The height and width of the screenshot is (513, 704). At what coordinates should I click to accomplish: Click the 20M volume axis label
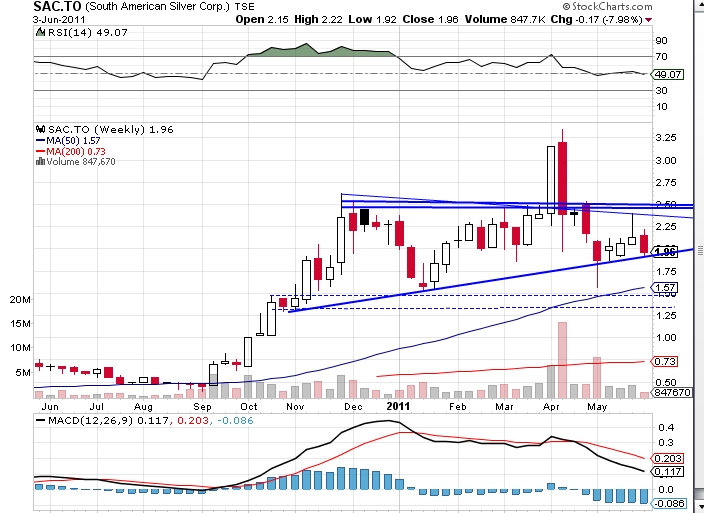[20, 299]
